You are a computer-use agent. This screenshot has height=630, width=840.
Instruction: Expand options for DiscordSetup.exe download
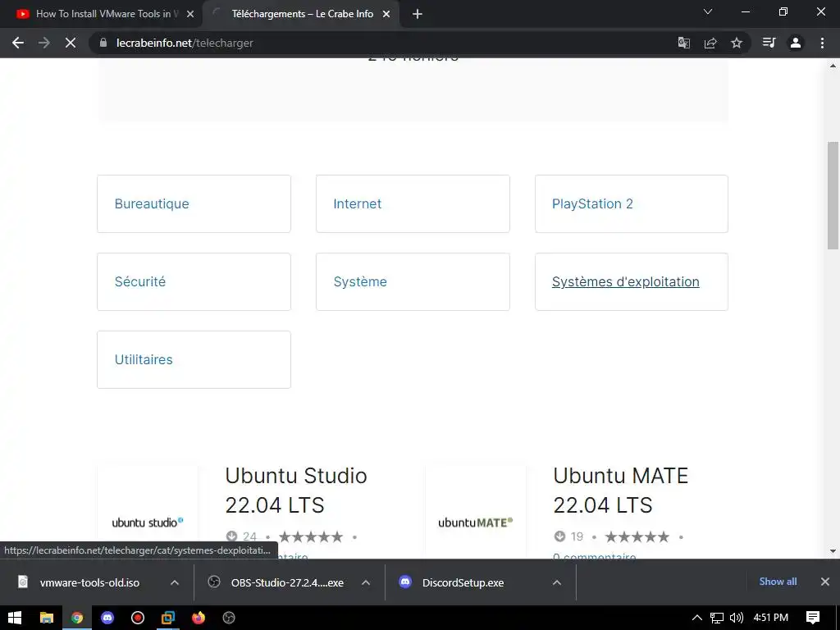pyautogui.click(x=557, y=582)
